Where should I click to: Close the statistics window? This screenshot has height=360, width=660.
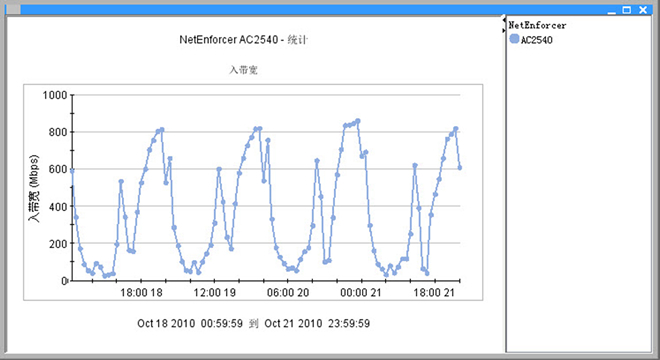643,10
